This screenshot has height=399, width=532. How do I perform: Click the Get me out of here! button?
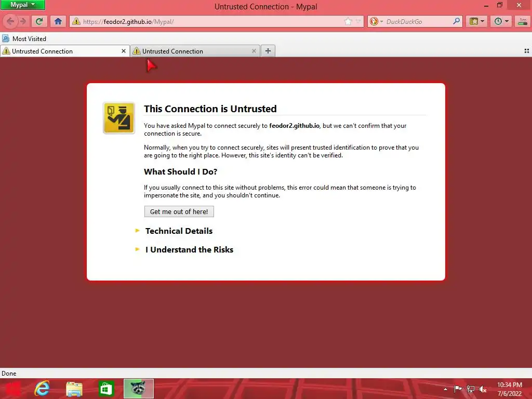click(x=179, y=212)
